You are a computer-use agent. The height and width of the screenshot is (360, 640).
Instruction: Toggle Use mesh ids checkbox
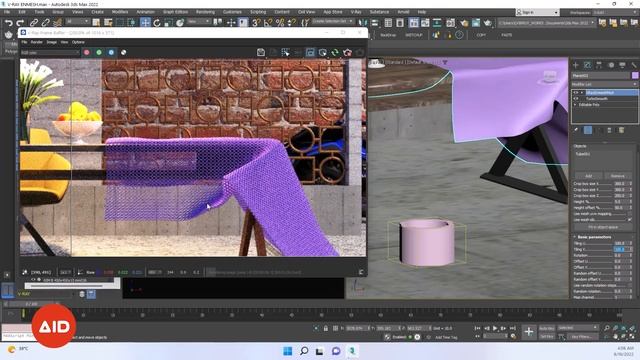(x=630, y=220)
